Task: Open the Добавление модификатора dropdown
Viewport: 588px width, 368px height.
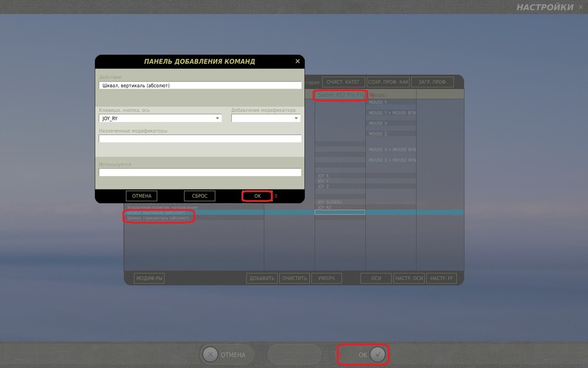Action: click(x=266, y=118)
